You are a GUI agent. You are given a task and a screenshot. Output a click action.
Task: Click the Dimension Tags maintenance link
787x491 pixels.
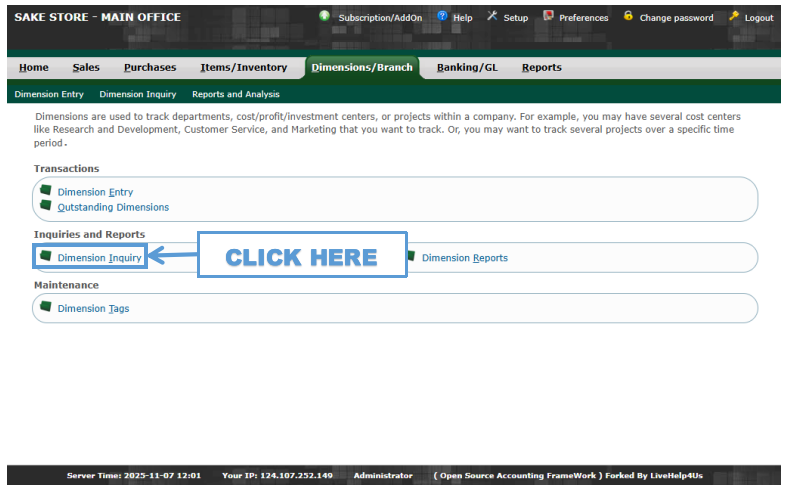point(93,309)
